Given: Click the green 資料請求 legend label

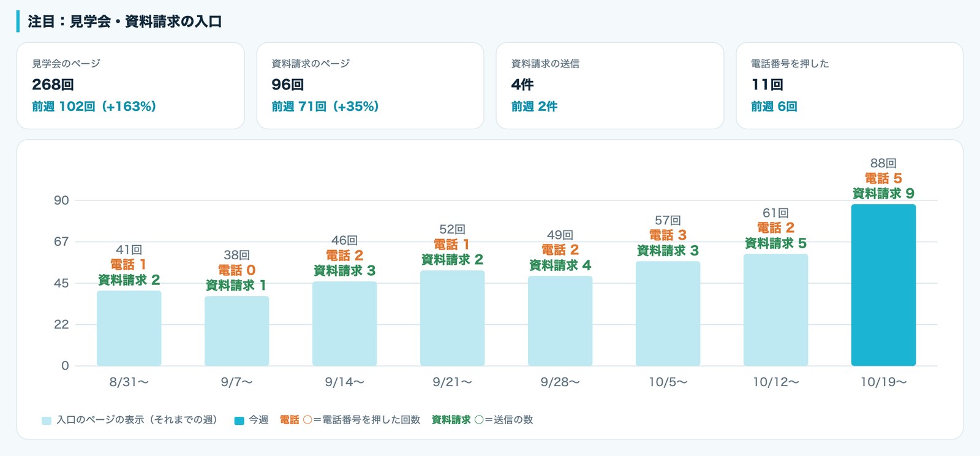Looking at the screenshot, I should [x=451, y=420].
